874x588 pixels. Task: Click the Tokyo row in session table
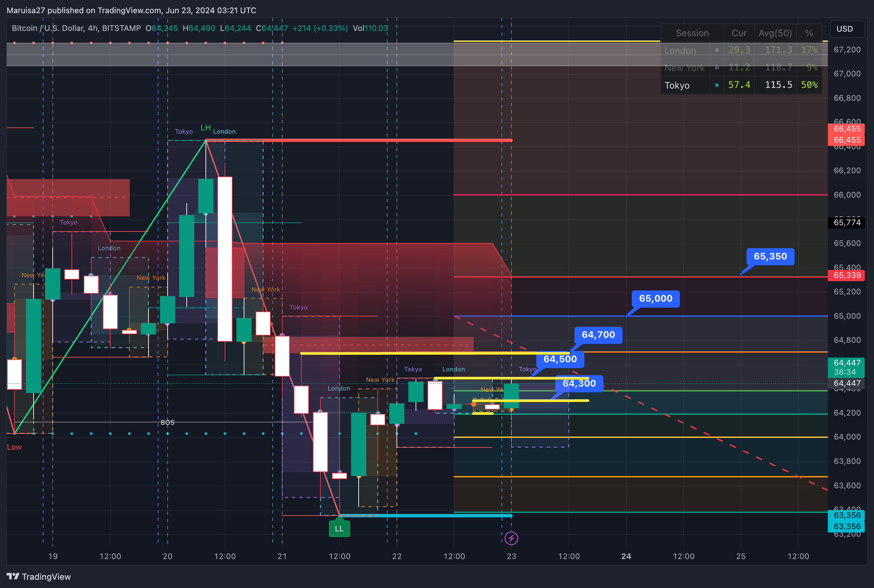(x=741, y=85)
